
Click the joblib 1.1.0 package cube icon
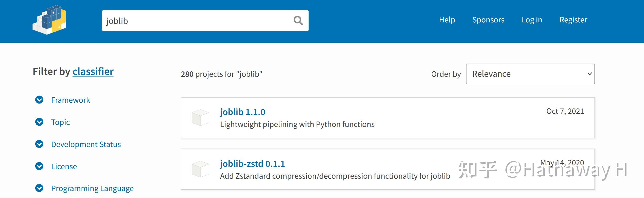[x=200, y=118]
